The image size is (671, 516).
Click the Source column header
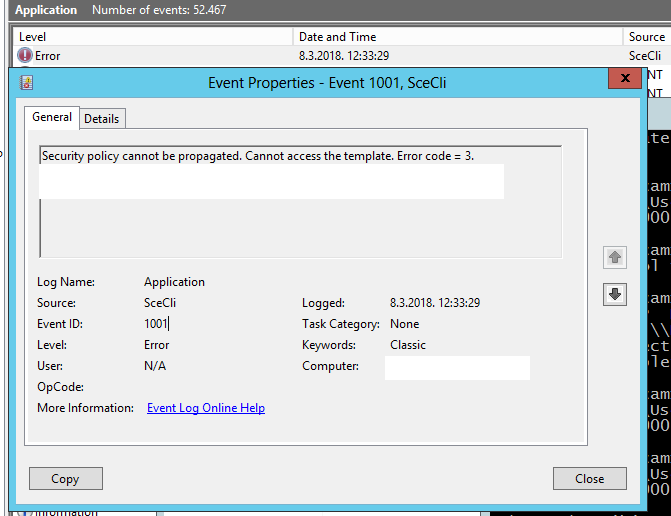646,37
